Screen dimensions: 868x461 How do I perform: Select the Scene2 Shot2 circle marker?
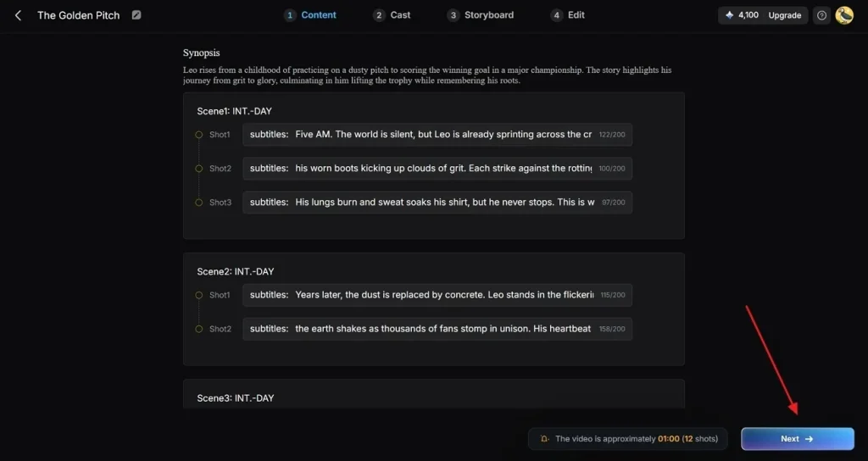pos(198,329)
